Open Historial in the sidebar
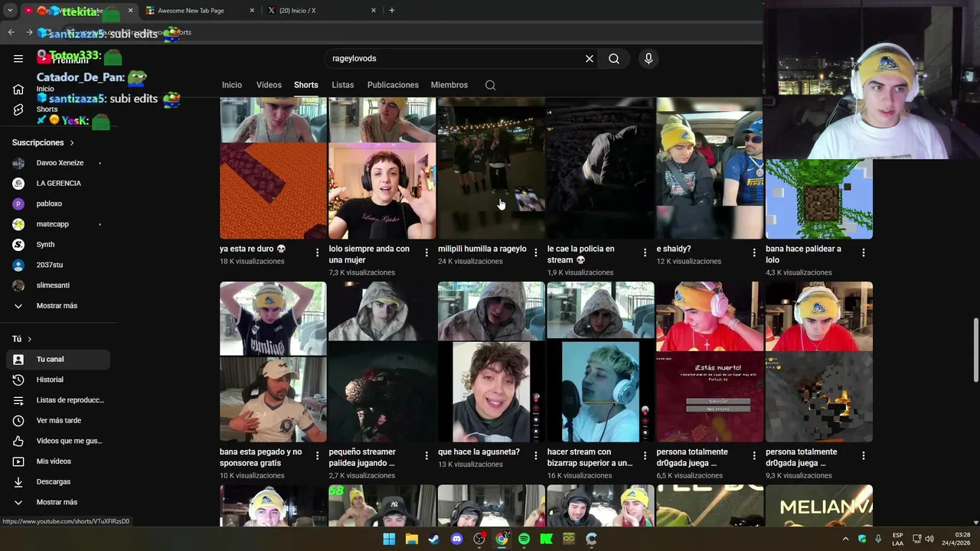 tap(58, 380)
